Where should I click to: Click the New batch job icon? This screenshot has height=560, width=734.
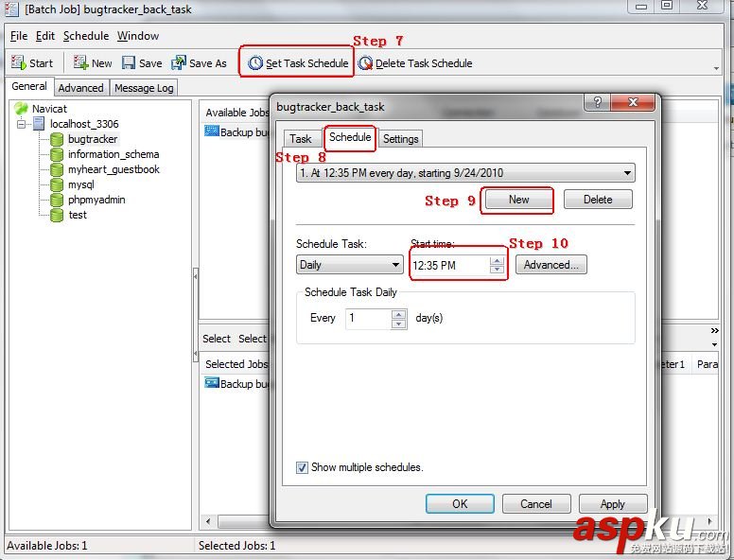80,62
